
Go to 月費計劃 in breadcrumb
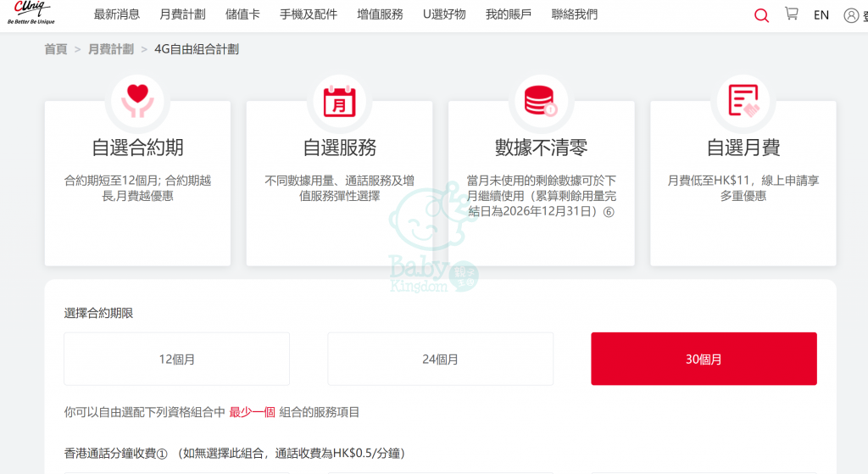point(111,49)
